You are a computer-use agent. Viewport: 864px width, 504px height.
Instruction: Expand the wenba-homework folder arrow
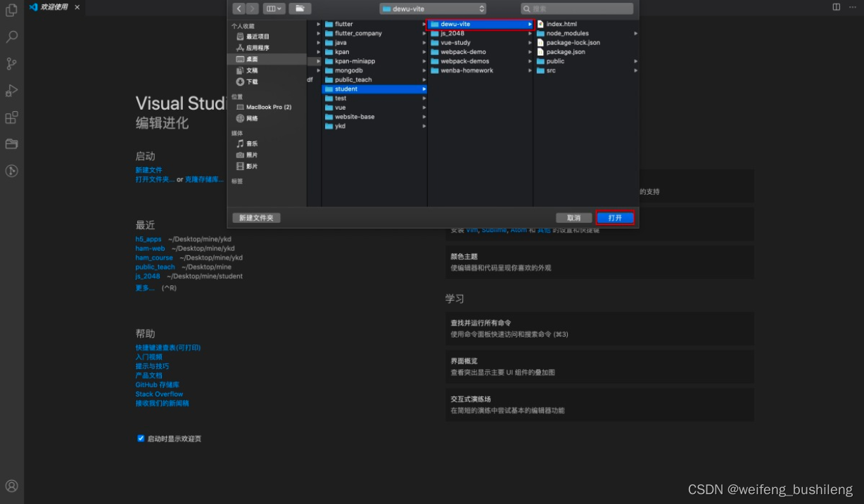(530, 70)
